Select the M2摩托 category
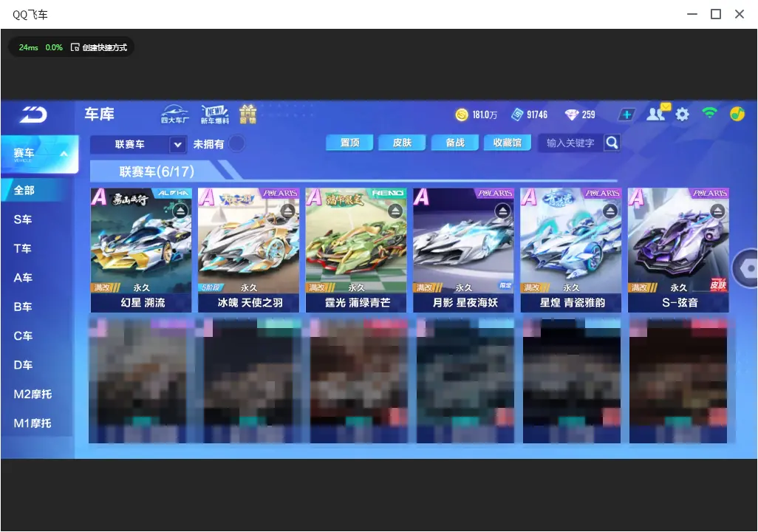Viewport: 758px width, 532px height. point(34,394)
